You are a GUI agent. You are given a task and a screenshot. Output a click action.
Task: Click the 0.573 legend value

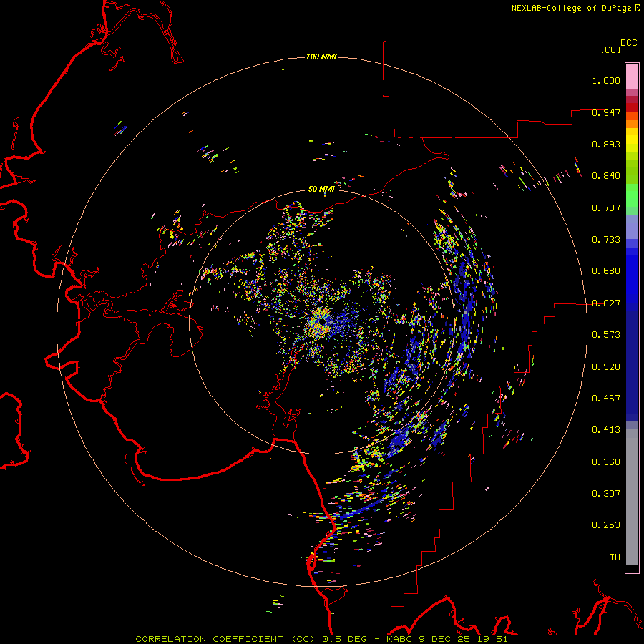tap(606, 335)
